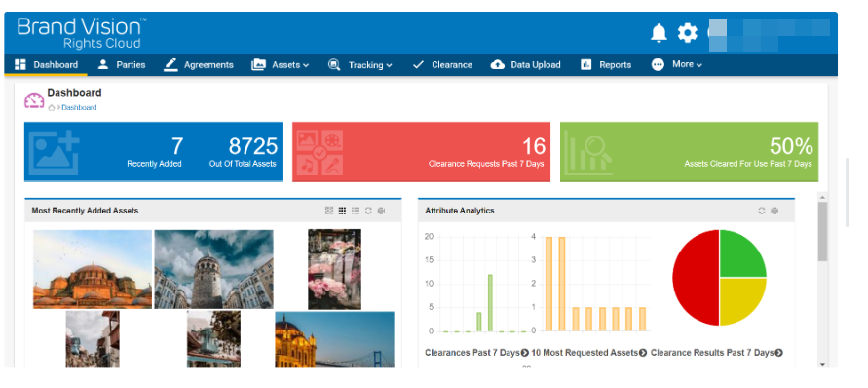Refresh the Most Recently Added Assets panel

(368, 211)
